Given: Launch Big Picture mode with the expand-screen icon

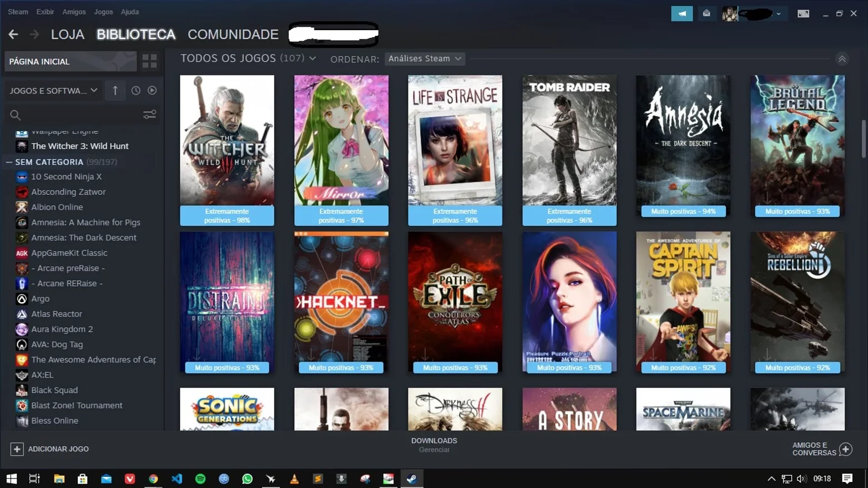Looking at the screenshot, I should click(x=803, y=13).
